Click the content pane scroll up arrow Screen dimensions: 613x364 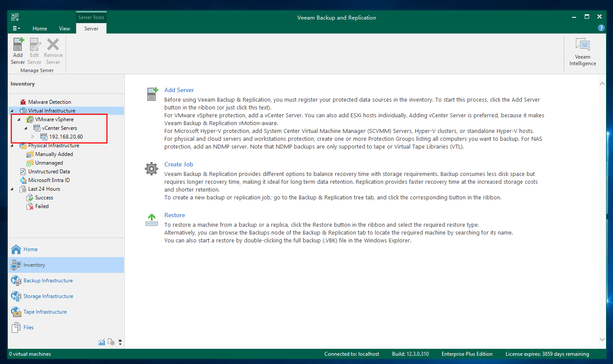click(602, 83)
